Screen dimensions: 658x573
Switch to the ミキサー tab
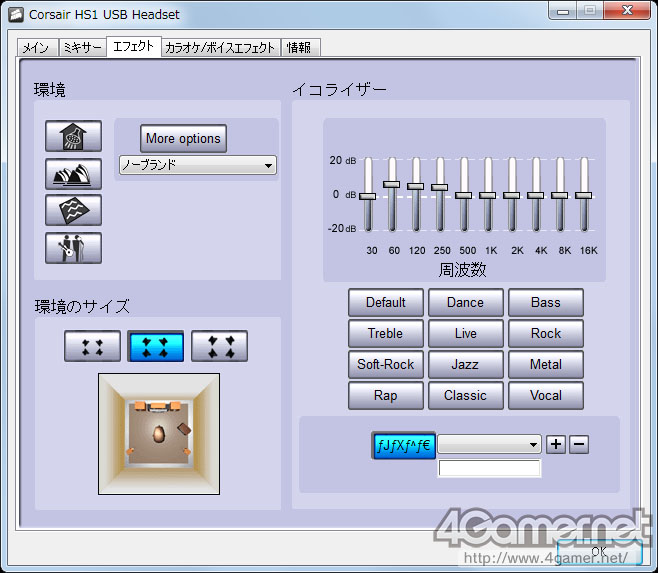[x=82, y=48]
